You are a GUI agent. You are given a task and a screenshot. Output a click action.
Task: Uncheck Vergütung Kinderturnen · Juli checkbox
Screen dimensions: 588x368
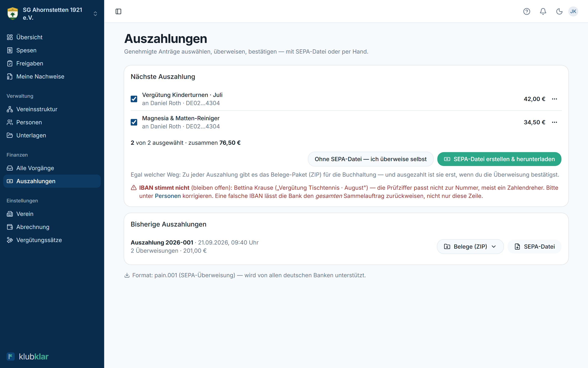(x=134, y=99)
